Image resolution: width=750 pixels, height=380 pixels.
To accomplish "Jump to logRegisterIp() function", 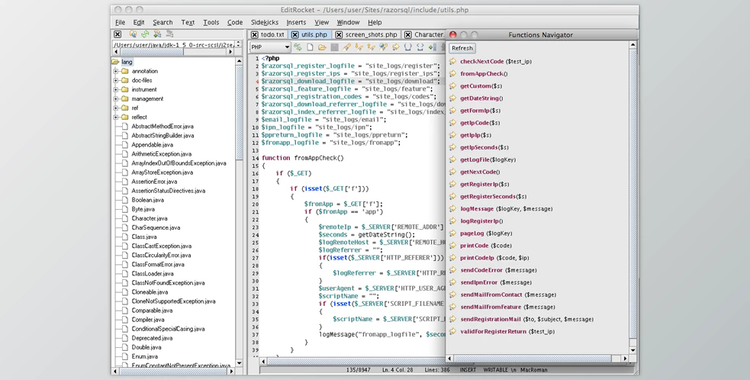I will 481,221.
